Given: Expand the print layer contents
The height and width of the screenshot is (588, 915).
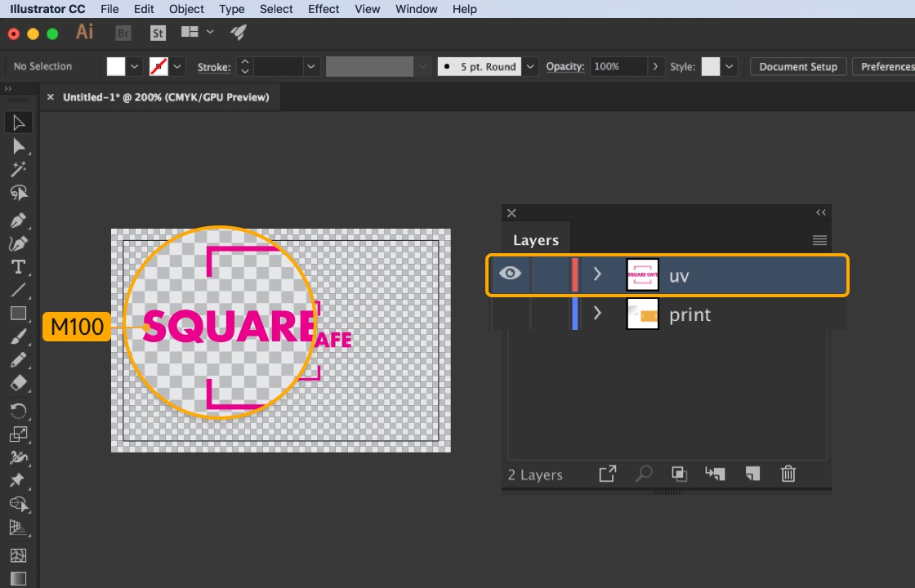Looking at the screenshot, I should 597,314.
